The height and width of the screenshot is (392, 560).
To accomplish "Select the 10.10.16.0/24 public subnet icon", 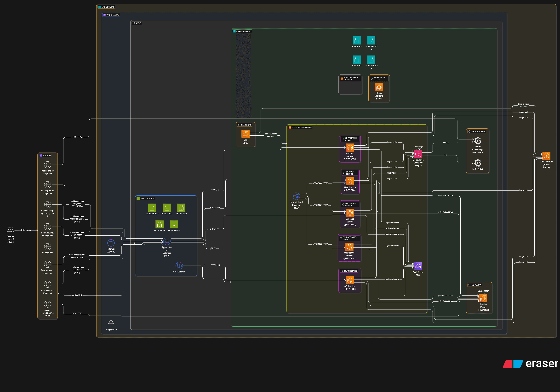I will (x=152, y=208).
